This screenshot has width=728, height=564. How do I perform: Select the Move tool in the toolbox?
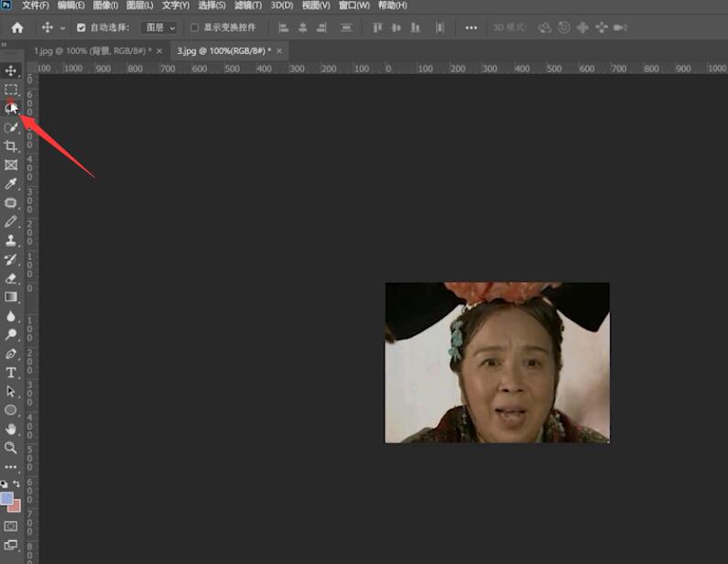(11, 70)
